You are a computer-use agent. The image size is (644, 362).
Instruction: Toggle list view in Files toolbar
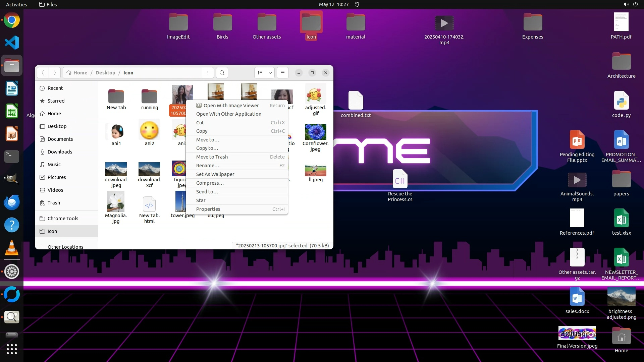pos(260,73)
